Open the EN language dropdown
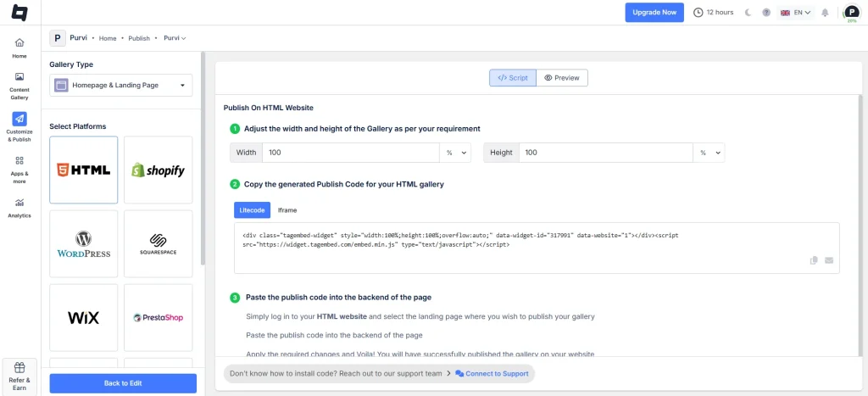The height and width of the screenshot is (396, 868). click(x=795, y=12)
